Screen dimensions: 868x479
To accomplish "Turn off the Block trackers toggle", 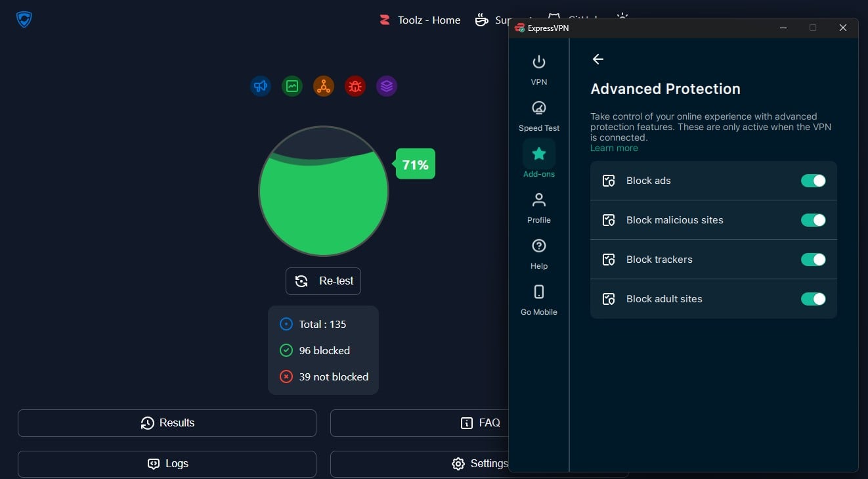I will coord(814,260).
